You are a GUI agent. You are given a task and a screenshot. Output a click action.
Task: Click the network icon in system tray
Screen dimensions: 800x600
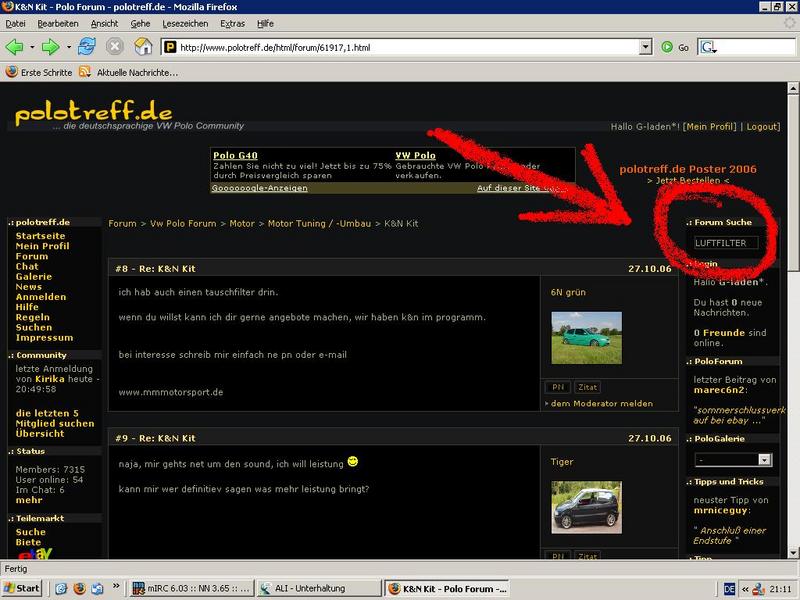(x=759, y=589)
